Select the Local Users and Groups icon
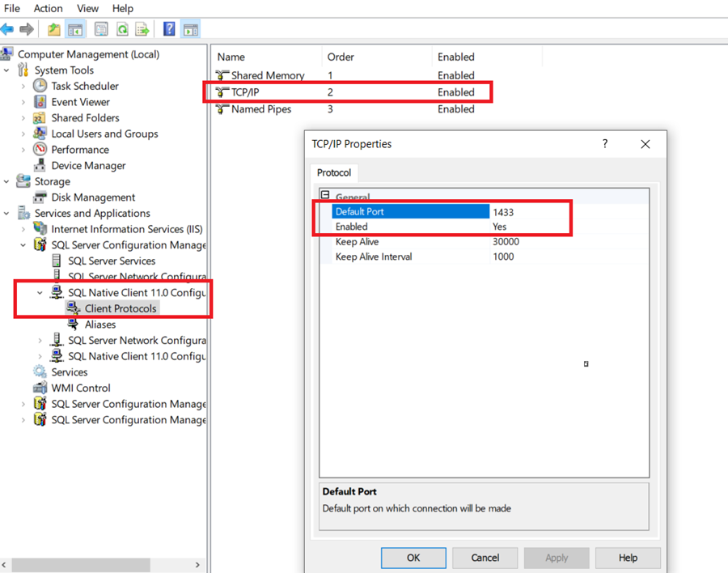The height and width of the screenshot is (573, 728). pyautogui.click(x=40, y=134)
